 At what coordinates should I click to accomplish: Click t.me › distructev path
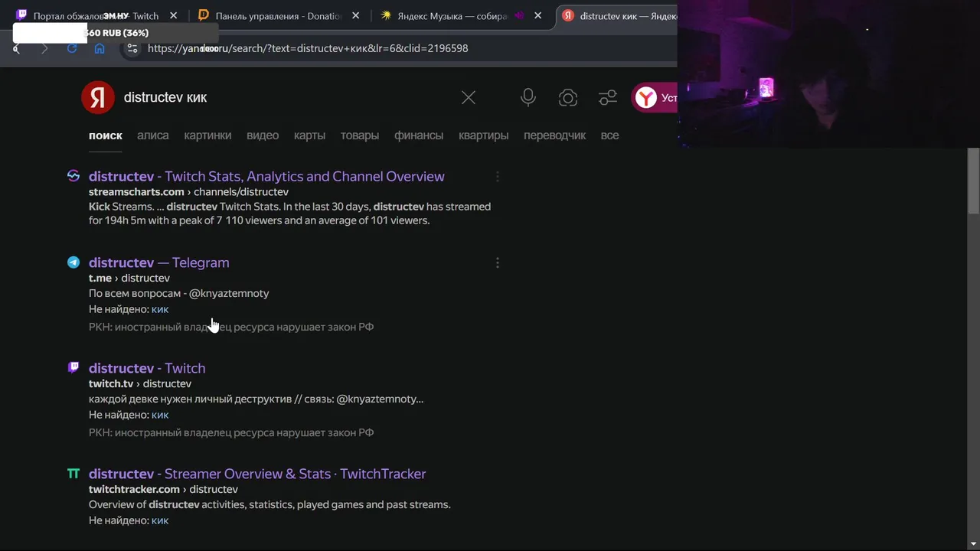click(129, 278)
